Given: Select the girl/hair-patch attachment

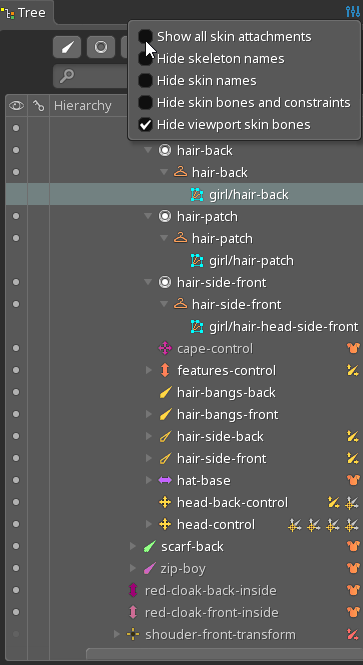Looking at the screenshot, I should (x=251, y=260).
